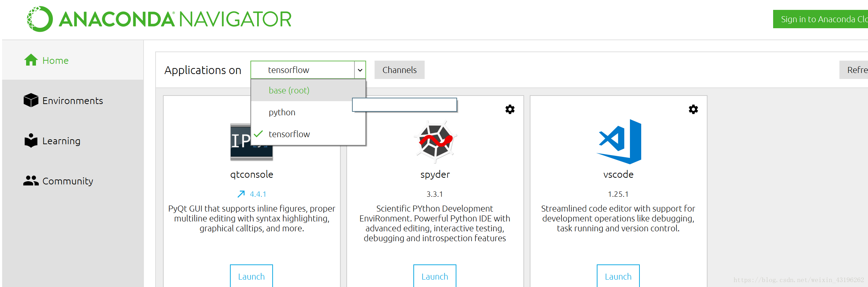
Task: Click the Learning reader icon
Action: (x=31, y=140)
